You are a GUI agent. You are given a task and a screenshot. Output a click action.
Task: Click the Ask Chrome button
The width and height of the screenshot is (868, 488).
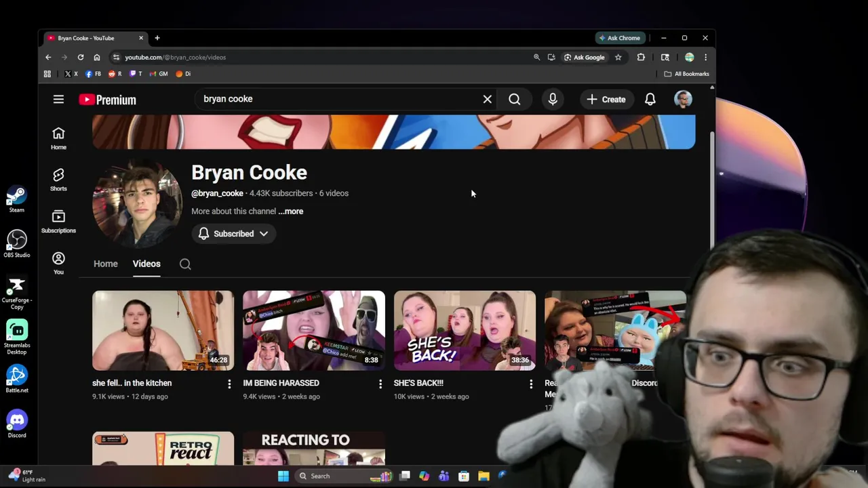click(x=619, y=38)
